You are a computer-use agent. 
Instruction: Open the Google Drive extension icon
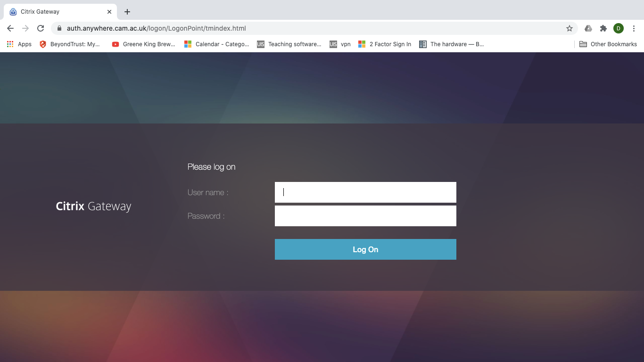click(588, 28)
